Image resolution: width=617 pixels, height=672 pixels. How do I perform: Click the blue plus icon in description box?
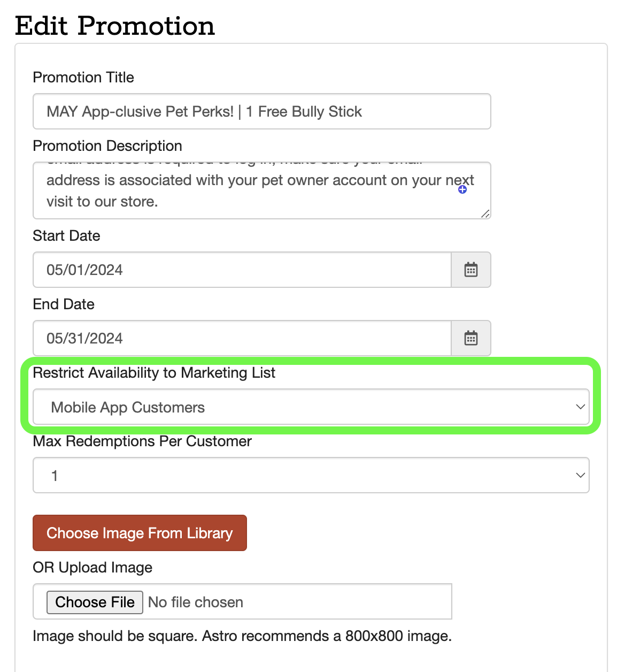(462, 189)
